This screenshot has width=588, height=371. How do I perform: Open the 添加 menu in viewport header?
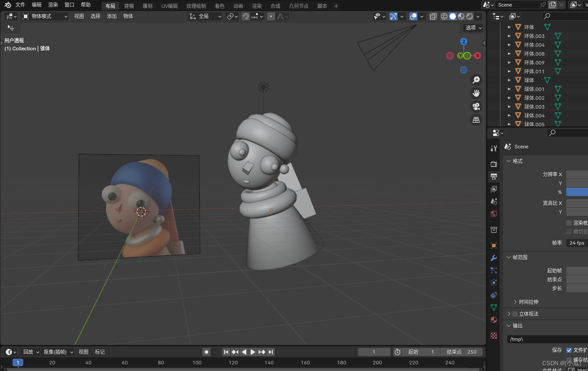coord(112,16)
